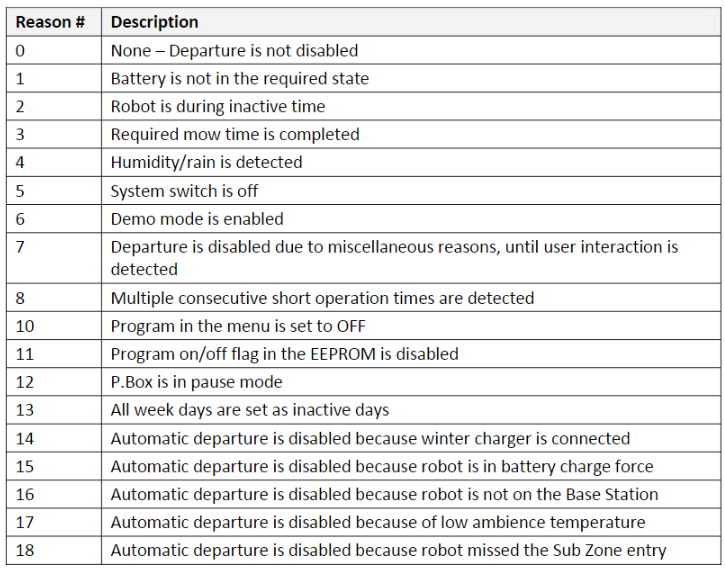Click the "not on the Base Station" description
Screen dimensions: 725x568
[x=384, y=494]
